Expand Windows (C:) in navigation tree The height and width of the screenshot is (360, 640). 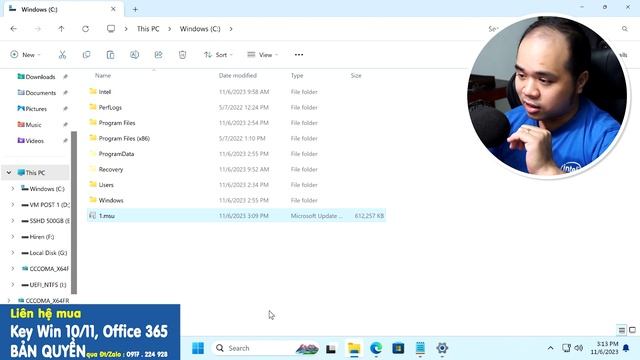[x=12, y=189]
